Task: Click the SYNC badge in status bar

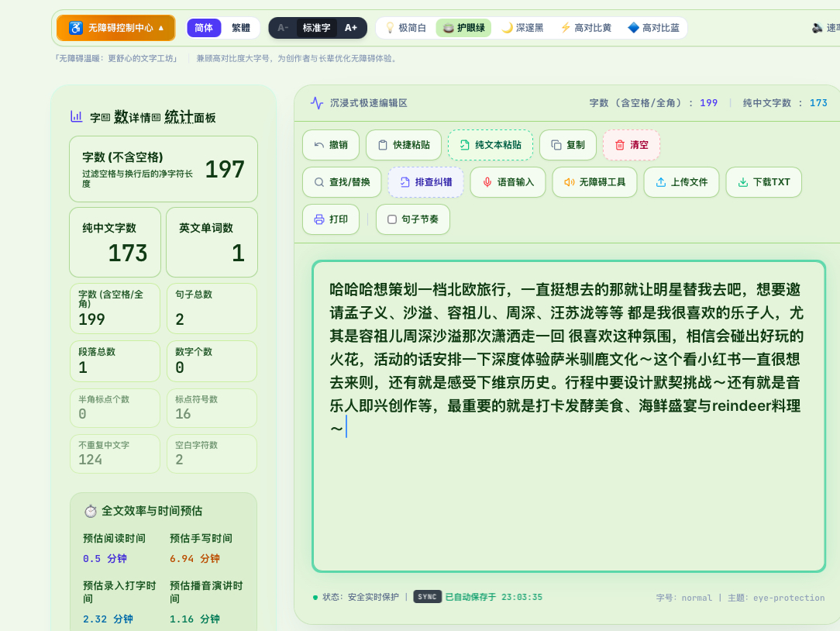Action: point(428,597)
